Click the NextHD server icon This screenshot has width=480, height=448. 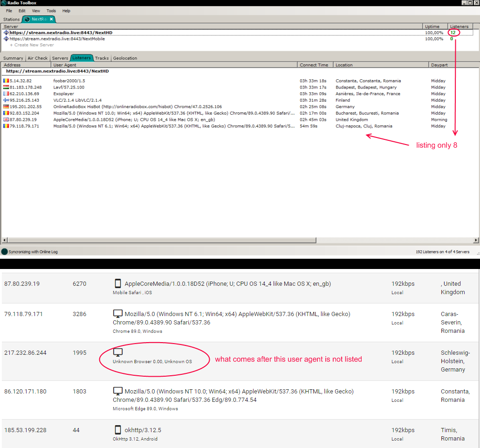pos(6,33)
